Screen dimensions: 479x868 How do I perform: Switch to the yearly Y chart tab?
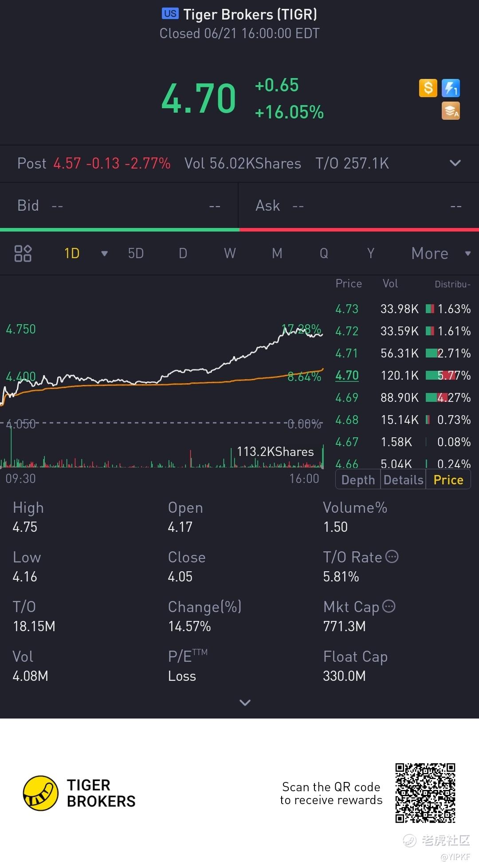pyautogui.click(x=371, y=253)
